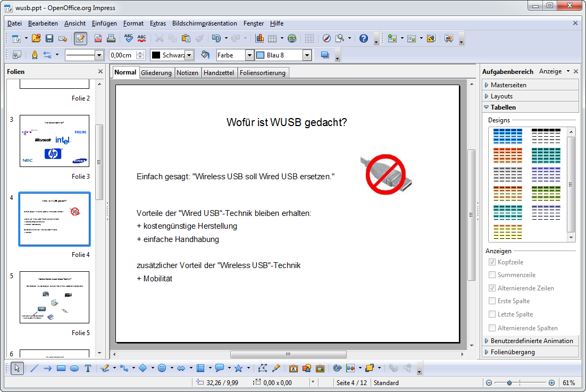Select the Folie 5 thumbnail
The image size is (586, 392).
tap(54, 297)
